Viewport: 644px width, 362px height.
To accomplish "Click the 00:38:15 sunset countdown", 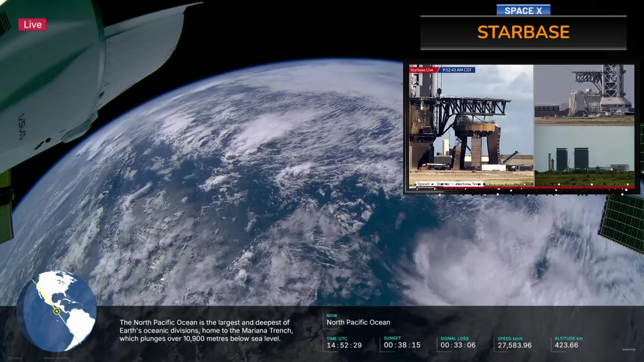I will (x=401, y=345).
